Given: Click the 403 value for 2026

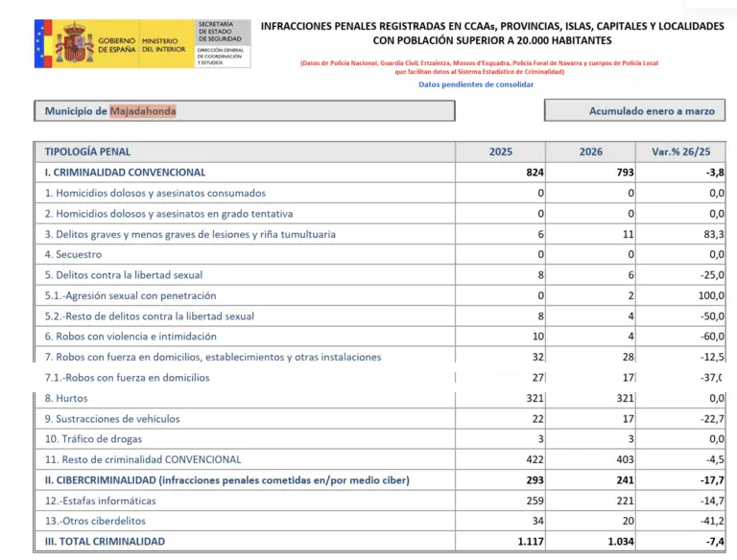Looking at the screenshot, I should (x=625, y=459).
